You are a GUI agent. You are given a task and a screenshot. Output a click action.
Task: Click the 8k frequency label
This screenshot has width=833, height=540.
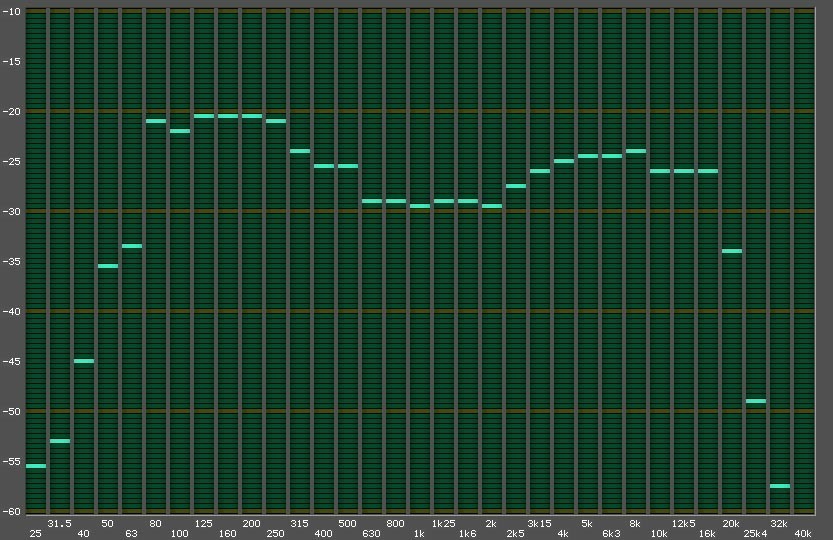point(635,524)
